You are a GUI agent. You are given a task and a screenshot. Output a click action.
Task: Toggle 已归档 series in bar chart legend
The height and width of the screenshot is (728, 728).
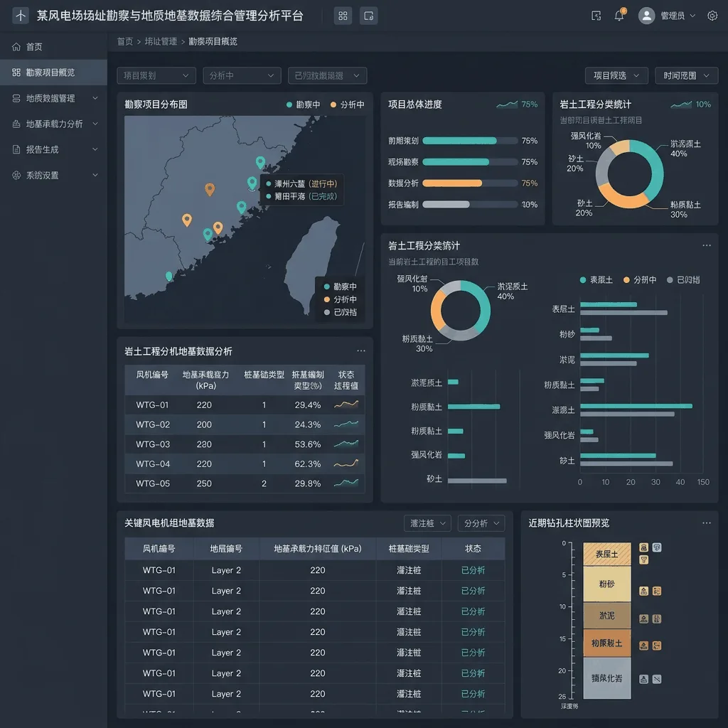(683, 279)
